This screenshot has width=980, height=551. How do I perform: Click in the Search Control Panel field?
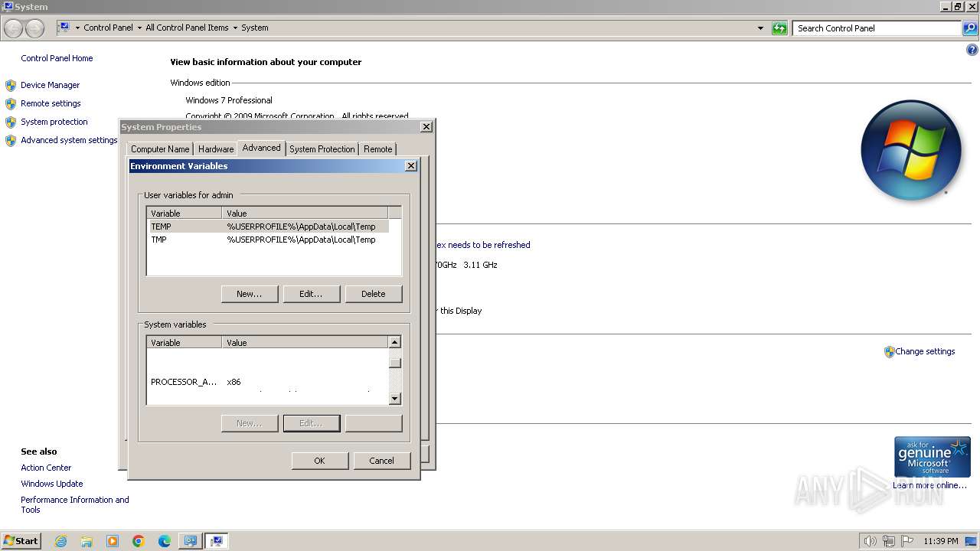(x=877, y=28)
